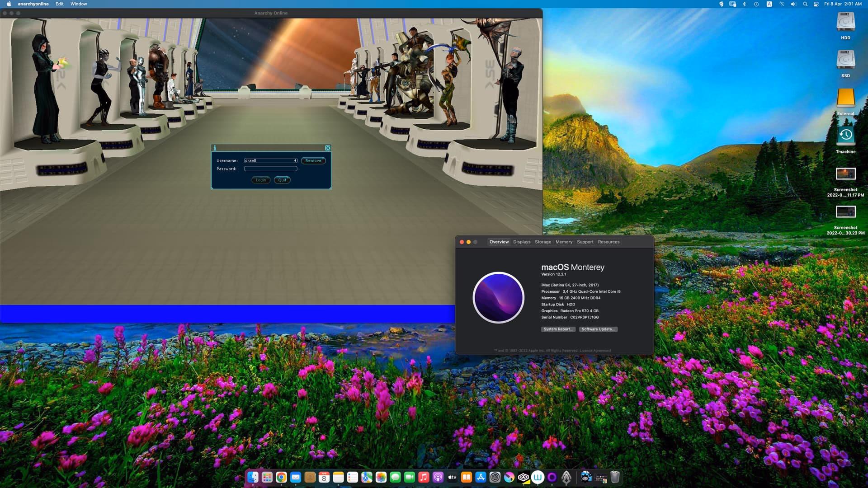Screen dimensions: 868x488
Task: Open Time Machine menu bar icon
Action: pyautogui.click(x=756, y=4)
